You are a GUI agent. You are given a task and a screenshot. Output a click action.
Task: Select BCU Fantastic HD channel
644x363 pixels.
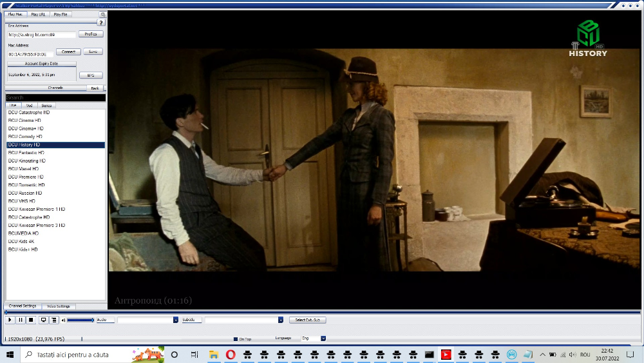tap(55, 153)
